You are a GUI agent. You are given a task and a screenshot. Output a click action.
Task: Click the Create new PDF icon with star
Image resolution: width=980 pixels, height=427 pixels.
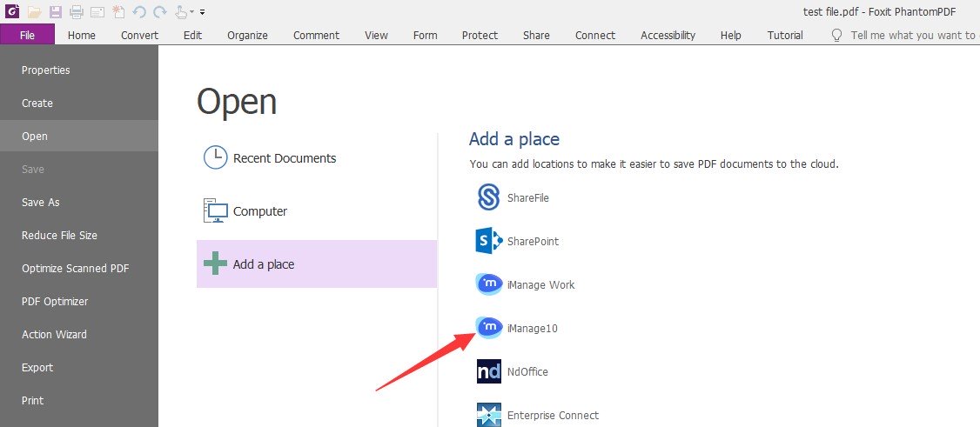click(118, 11)
